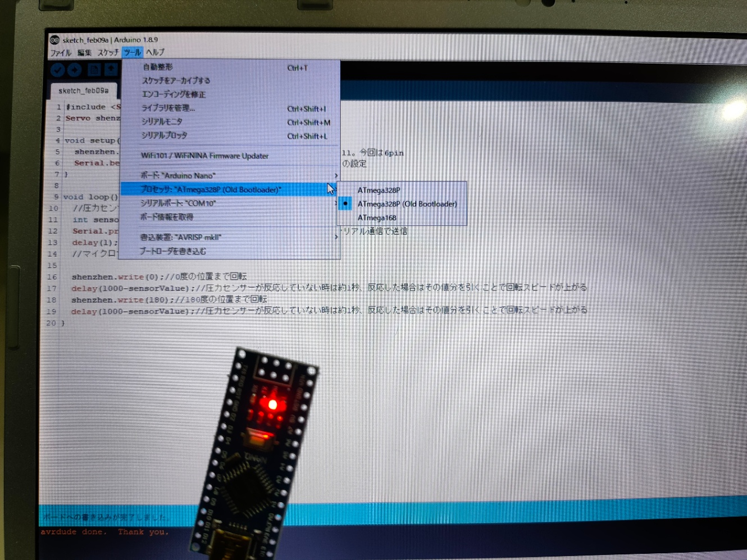
Task: Select ATmega328P (Old Bootloader) processor option
Action: (x=402, y=204)
